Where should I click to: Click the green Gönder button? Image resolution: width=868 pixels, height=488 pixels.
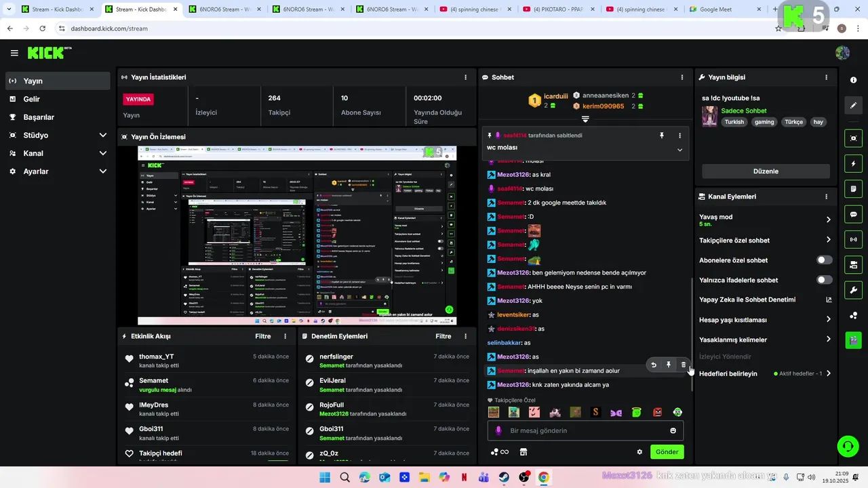pyautogui.click(x=667, y=452)
